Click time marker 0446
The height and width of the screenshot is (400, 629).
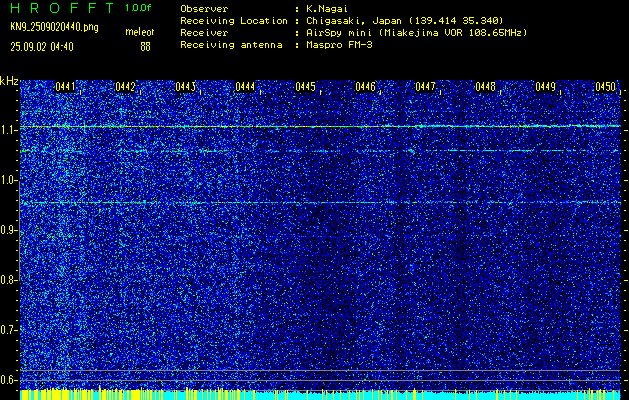[365, 86]
